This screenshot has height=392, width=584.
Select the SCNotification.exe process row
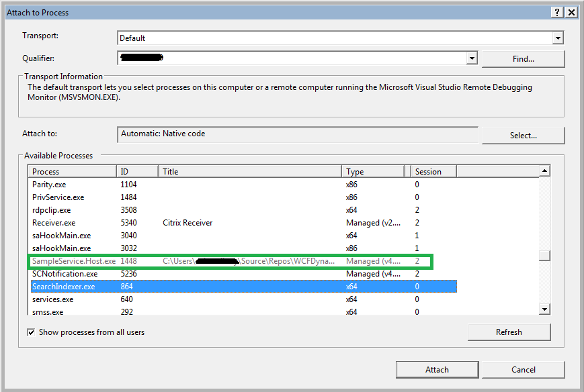pyautogui.click(x=243, y=274)
